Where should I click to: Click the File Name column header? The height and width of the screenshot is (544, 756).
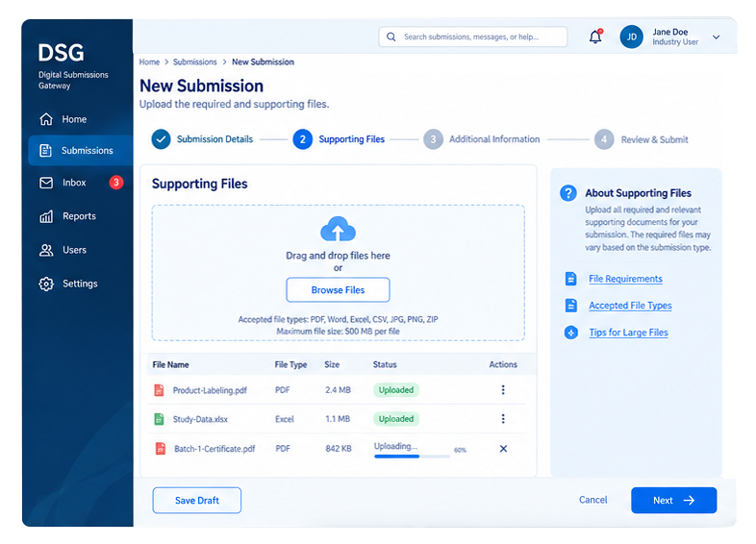coord(170,365)
